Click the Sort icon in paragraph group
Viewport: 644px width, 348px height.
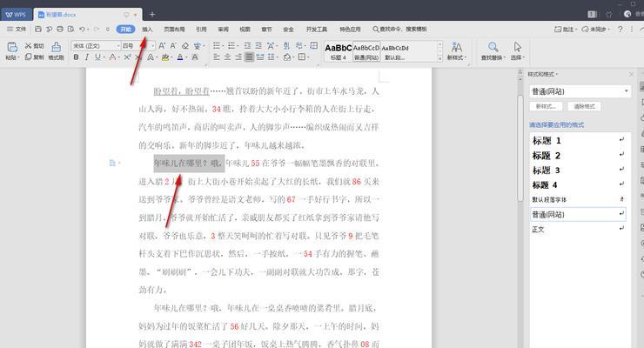click(286, 45)
